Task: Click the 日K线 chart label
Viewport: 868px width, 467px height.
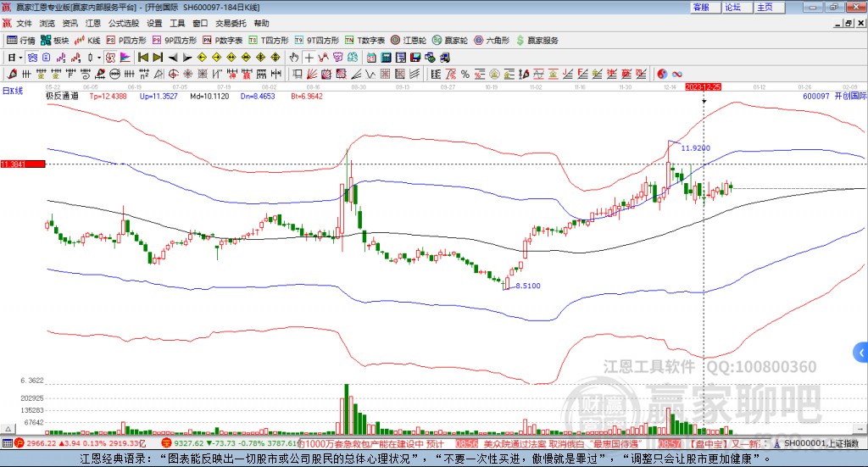Action: tap(13, 91)
